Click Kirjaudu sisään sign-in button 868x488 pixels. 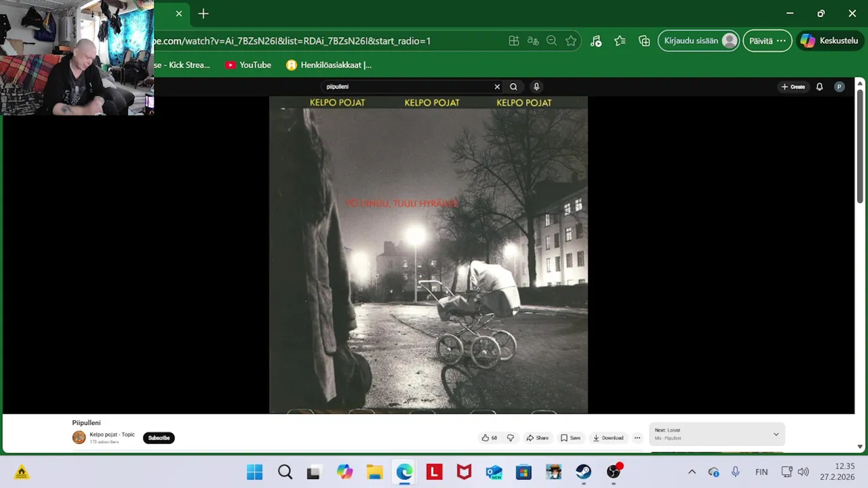click(x=698, y=41)
